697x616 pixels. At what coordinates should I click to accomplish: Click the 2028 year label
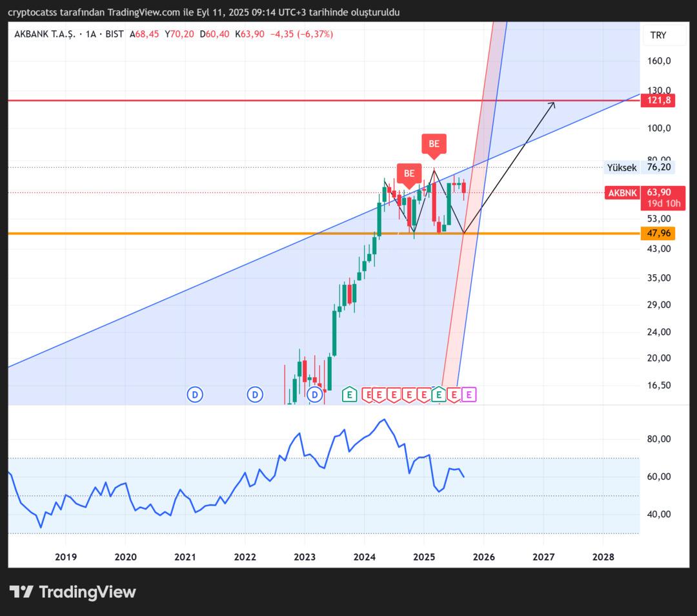pyautogui.click(x=603, y=557)
